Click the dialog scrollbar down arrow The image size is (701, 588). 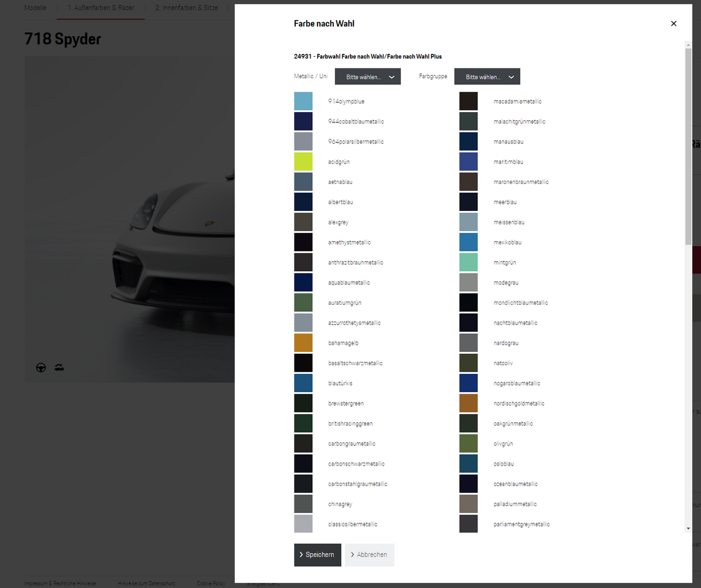click(688, 529)
